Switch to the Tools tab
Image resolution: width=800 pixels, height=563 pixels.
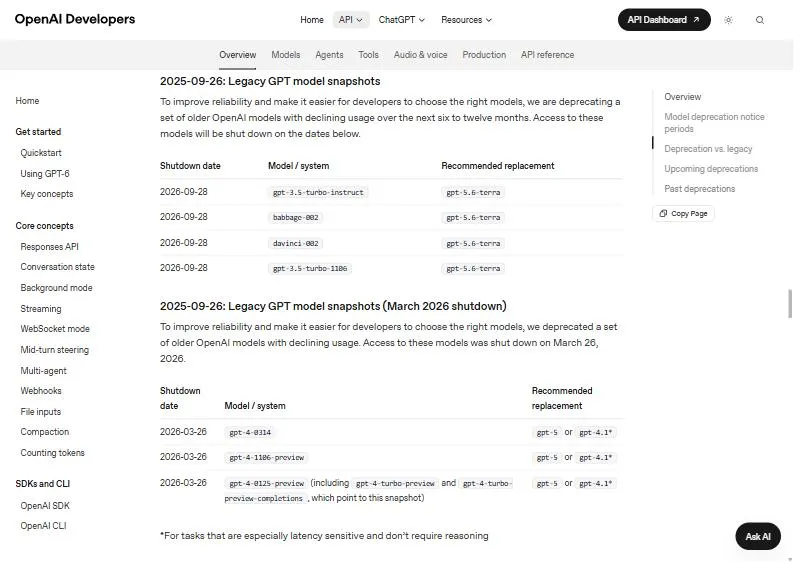[368, 55]
